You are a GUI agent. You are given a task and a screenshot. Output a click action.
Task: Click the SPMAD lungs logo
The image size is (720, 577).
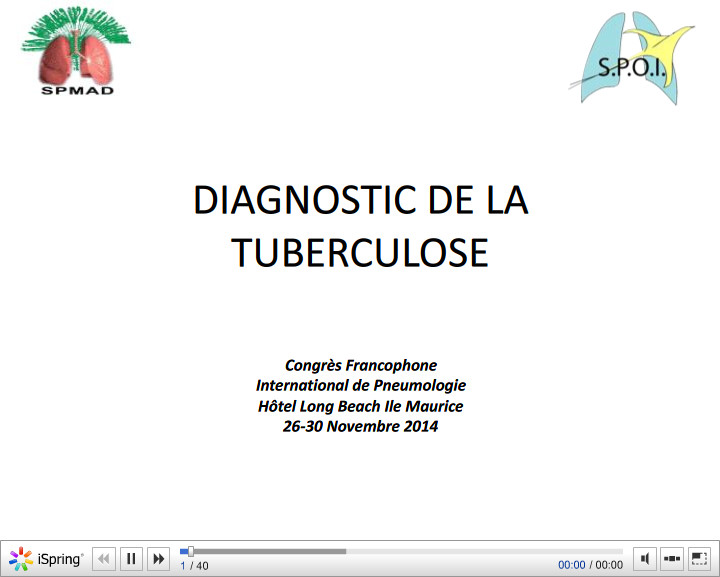tap(76, 50)
